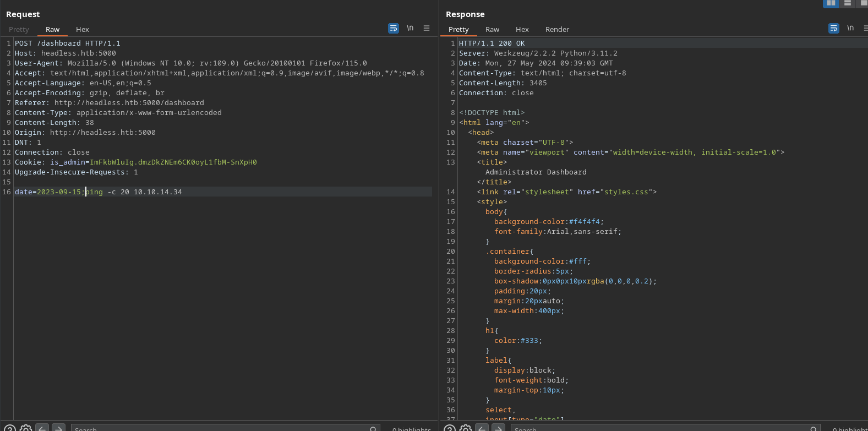Toggle word wrap in the Request panel
Viewport: 868px width, 431px height.
click(394, 28)
